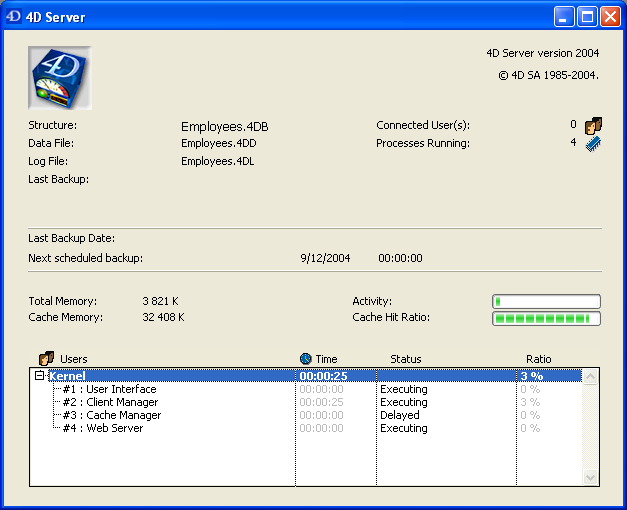Click the Connected Users people icon
Image resolution: width=627 pixels, height=510 pixels.
coord(593,126)
